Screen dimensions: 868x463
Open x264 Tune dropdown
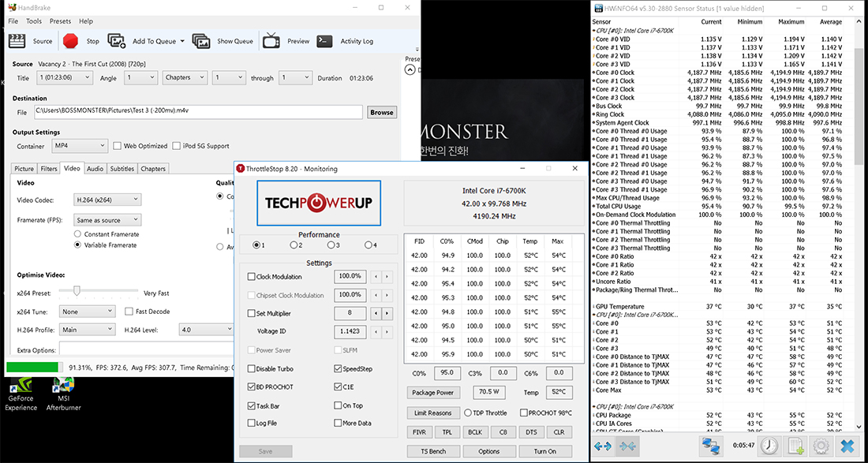coord(87,312)
